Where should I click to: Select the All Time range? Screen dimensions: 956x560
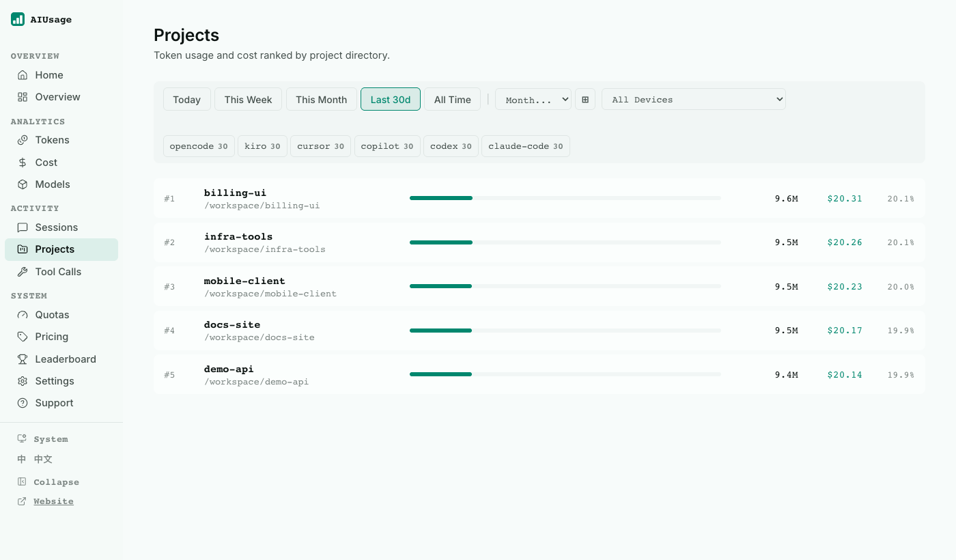[x=453, y=99]
